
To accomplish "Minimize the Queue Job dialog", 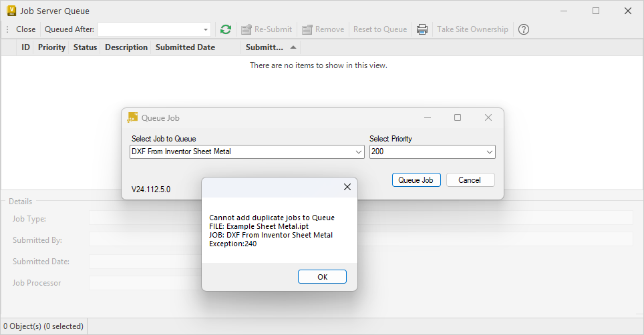I will 427,117.
